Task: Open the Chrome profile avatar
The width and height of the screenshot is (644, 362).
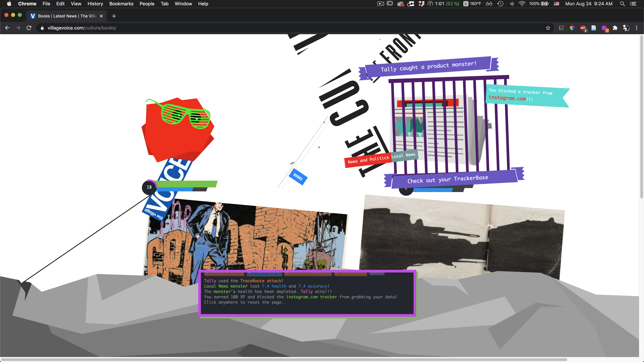Action: (x=626, y=28)
